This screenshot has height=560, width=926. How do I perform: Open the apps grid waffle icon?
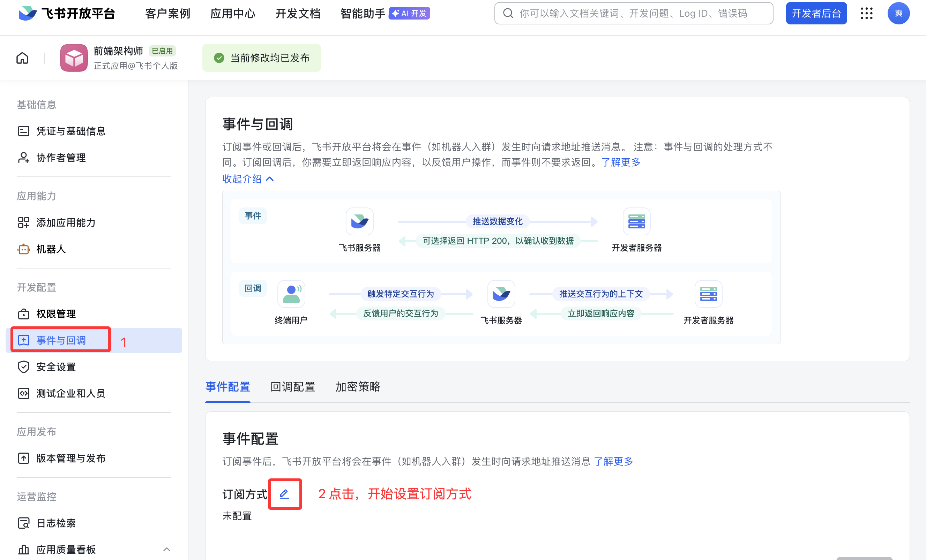(867, 13)
